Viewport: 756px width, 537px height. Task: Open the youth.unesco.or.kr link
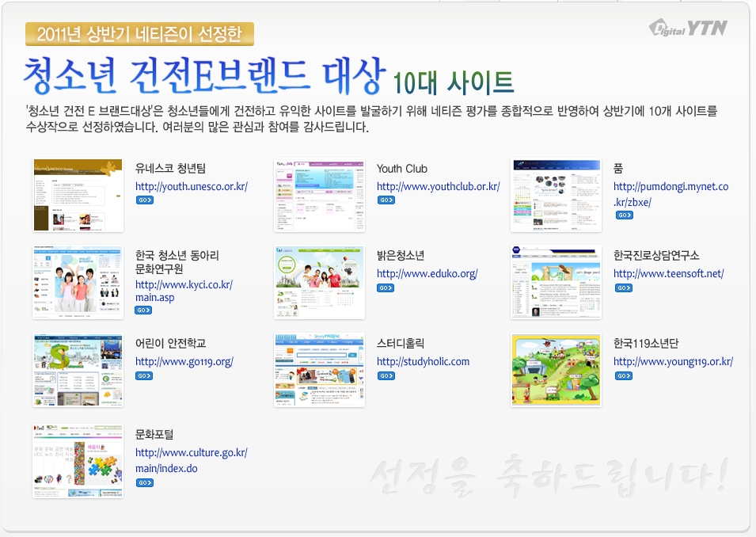point(192,186)
